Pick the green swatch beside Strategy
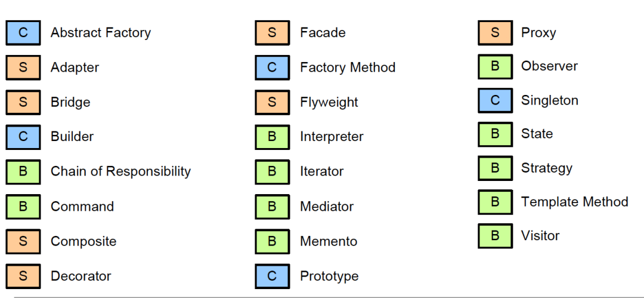The image size is (644, 298). [495, 168]
